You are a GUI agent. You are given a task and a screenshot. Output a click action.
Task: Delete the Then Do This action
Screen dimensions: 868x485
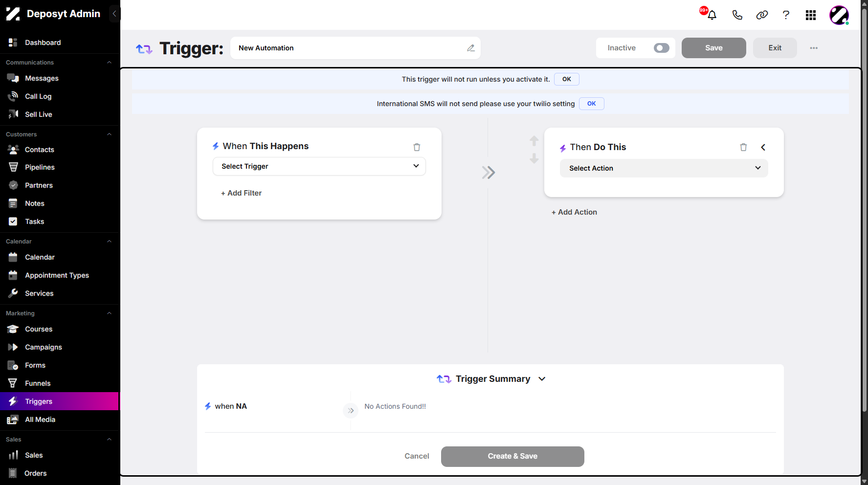tap(743, 147)
